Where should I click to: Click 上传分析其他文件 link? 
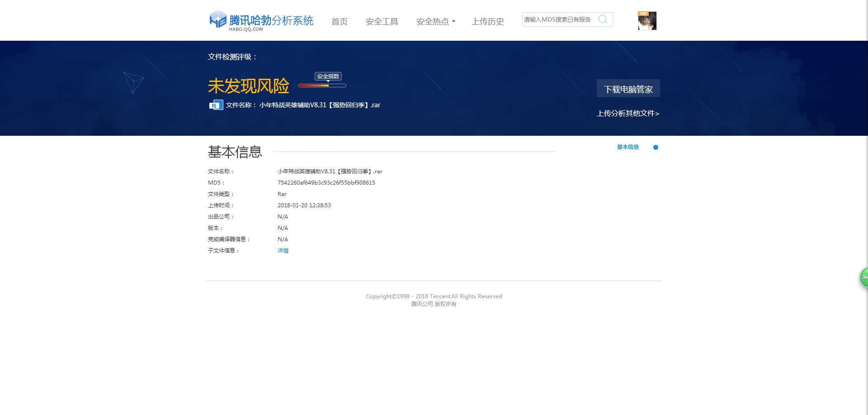point(628,113)
